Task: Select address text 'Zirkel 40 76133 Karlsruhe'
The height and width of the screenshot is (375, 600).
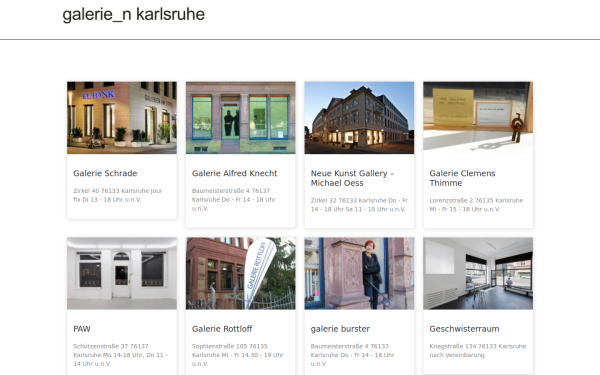Action: [111, 191]
